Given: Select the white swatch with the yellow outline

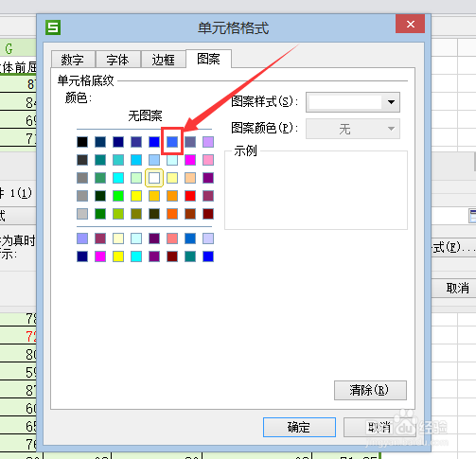Looking at the screenshot, I should 154,178.
